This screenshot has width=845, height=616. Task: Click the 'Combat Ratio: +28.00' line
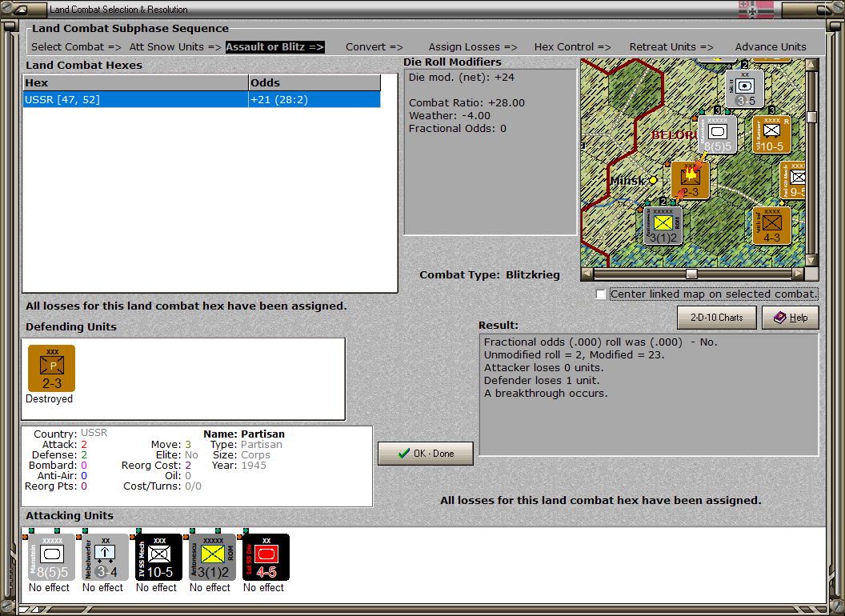point(467,102)
